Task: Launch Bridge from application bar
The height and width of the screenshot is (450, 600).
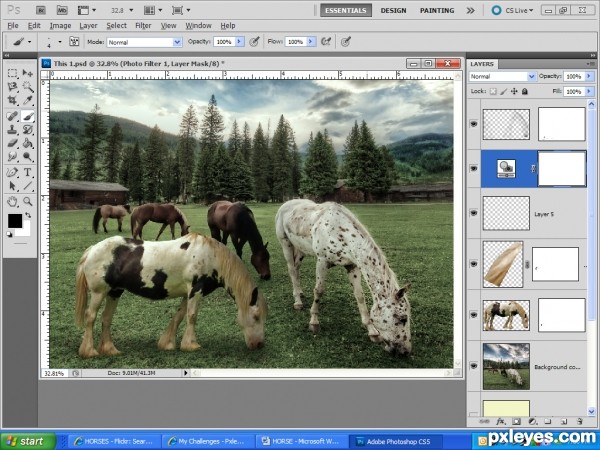Action: click(41, 10)
